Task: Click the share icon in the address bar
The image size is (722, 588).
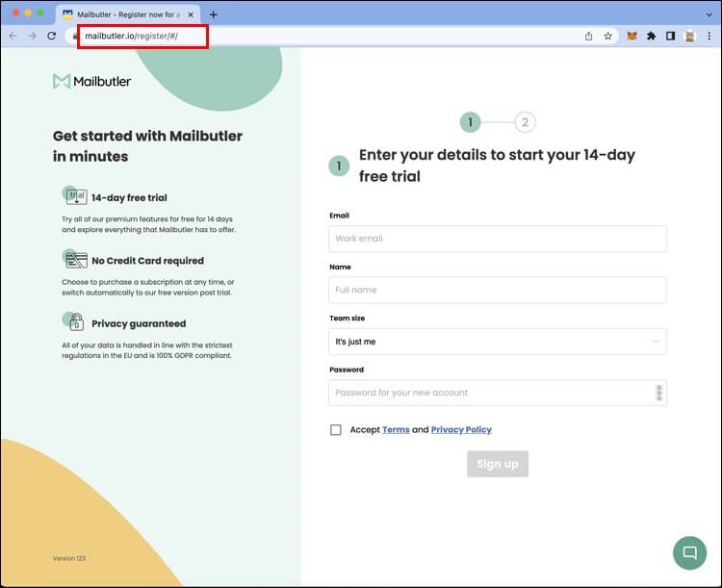Action: (588, 36)
